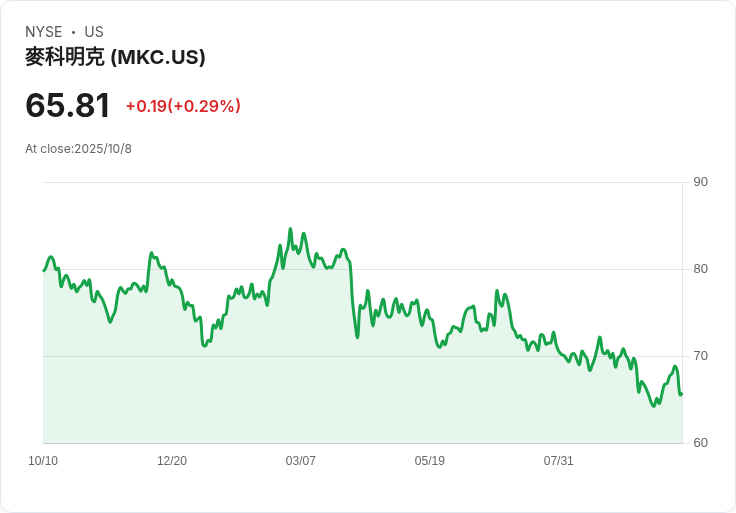Click the 70 price axis label
Viewport: 736px width, 513px height.
700,356
